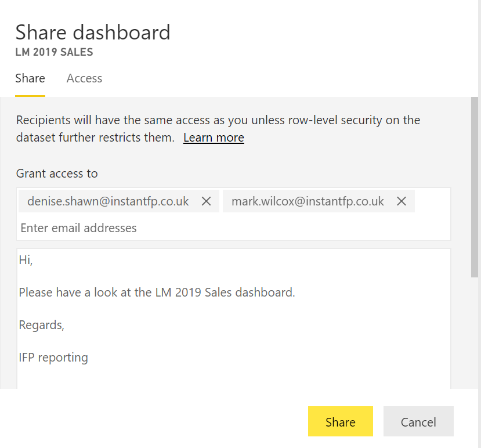Click the 'Grant access to' label
Image resolution: width=481 pixels, height=448 pixels.
click(57, 174)
